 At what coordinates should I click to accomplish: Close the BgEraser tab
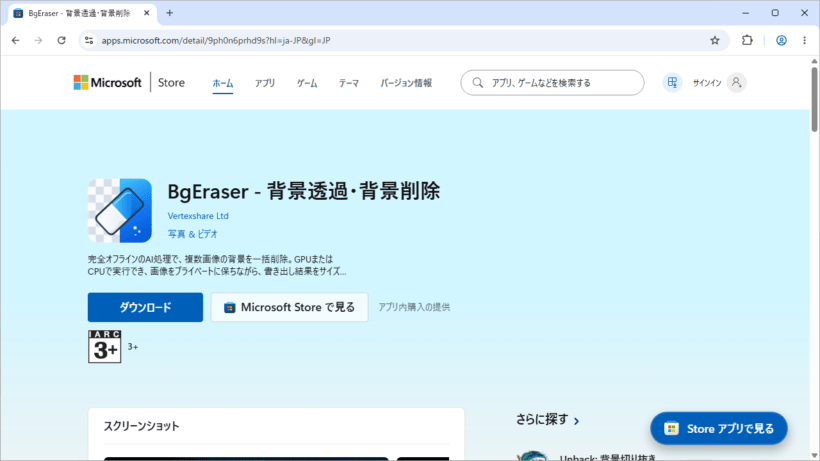(146, 13)
